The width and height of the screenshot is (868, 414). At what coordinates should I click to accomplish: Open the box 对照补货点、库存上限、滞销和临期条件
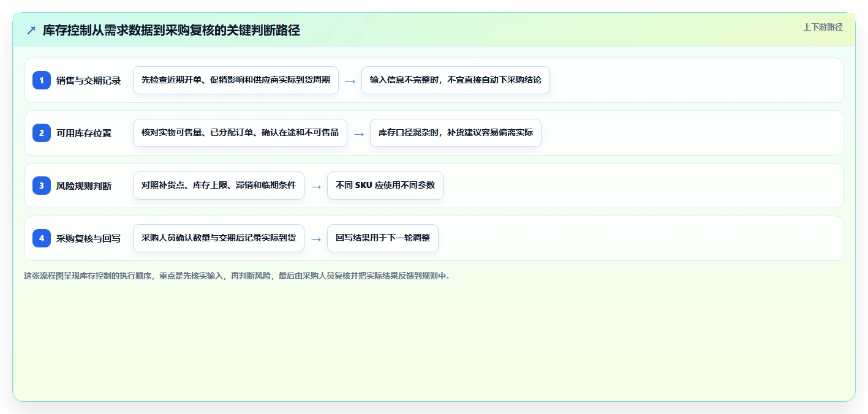point(219,186)
